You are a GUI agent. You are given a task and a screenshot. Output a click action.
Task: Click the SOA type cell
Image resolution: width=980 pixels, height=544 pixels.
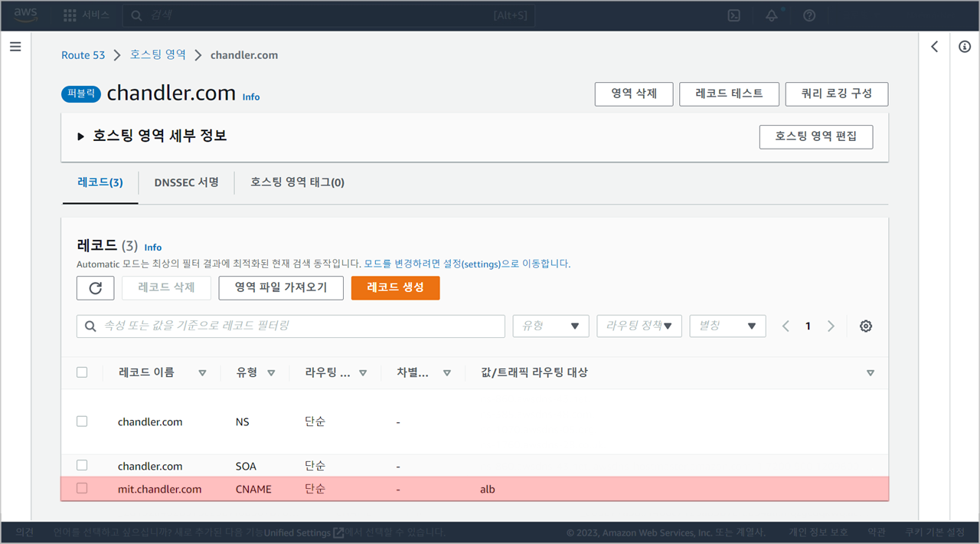[x=247, y=466]
